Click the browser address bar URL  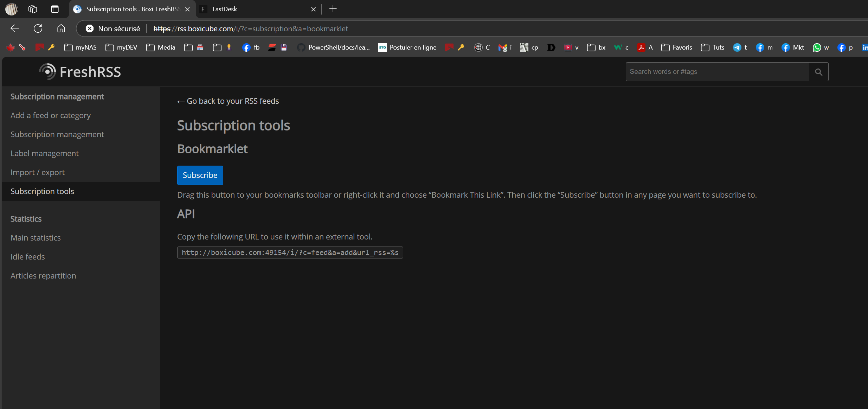tap(251, 28)
